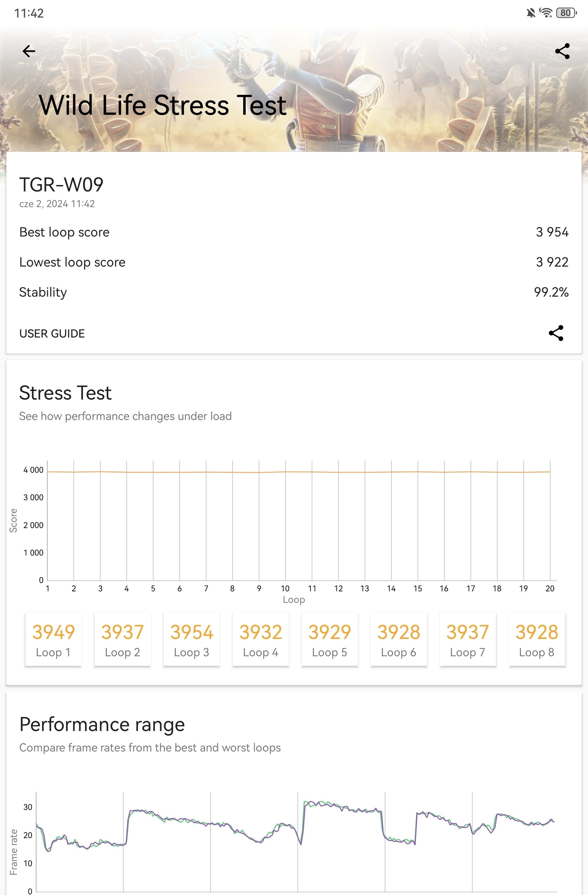Select the Loop 1 score card

coord(53,639)
